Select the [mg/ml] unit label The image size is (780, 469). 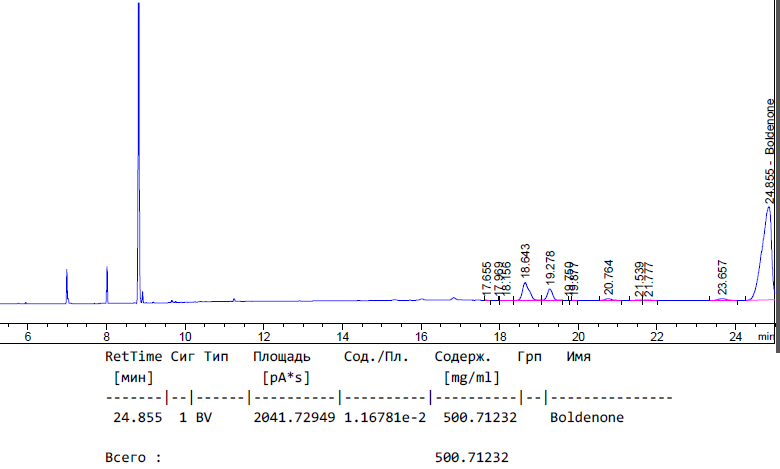point(472,376)
